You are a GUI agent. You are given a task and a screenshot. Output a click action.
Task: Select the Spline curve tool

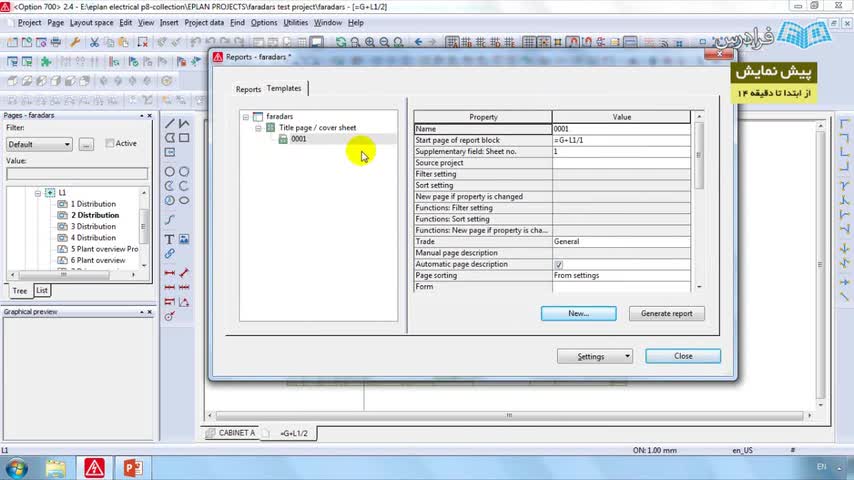pyautogui.click(x=170, y=220)
